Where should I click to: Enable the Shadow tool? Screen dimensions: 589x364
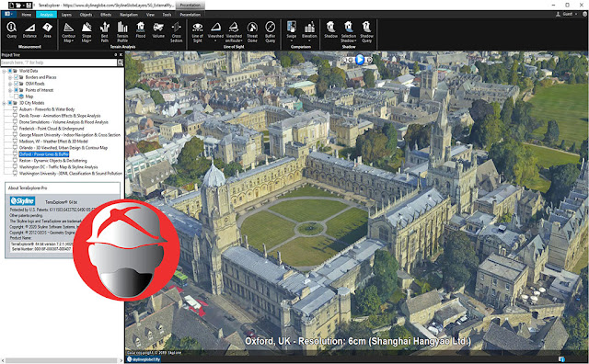coord(330,30)
